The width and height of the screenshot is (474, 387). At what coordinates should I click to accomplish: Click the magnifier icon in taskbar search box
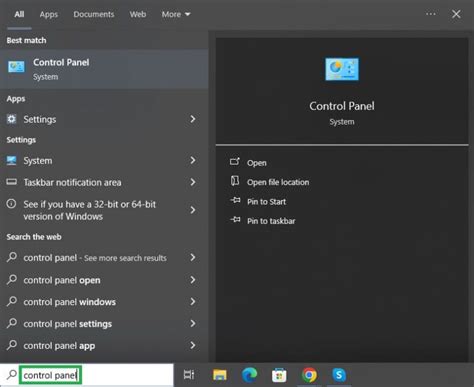point(12,375)
